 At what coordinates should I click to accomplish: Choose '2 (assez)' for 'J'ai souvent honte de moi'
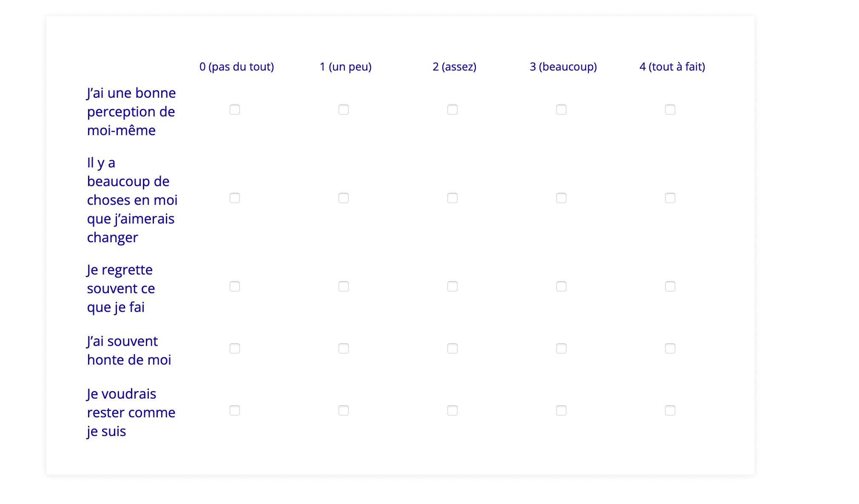[x=452, y=348]
